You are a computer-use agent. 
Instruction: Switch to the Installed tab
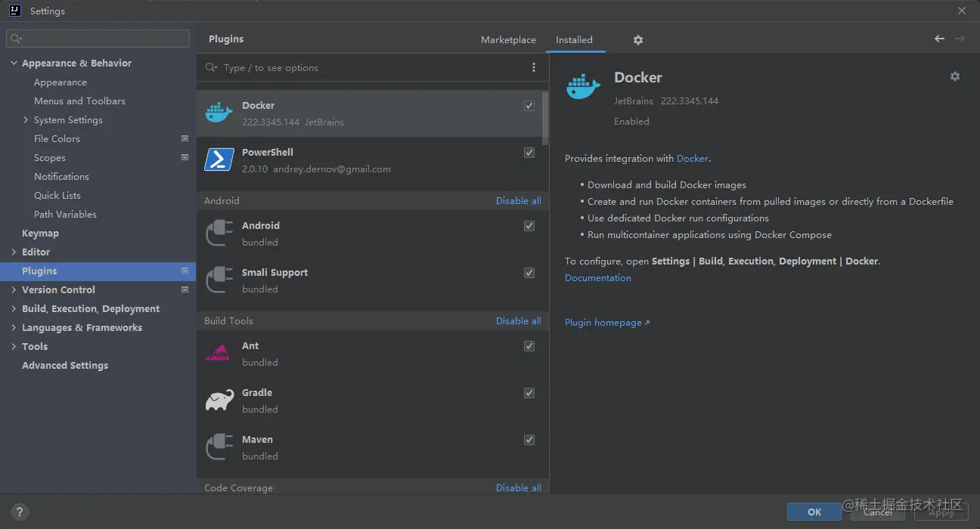[x=574, y=40]
